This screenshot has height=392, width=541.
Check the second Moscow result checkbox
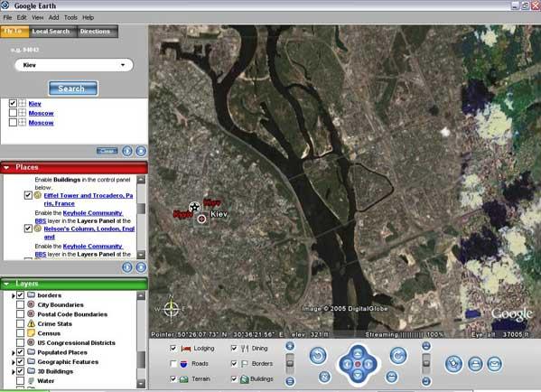point(13,123)
